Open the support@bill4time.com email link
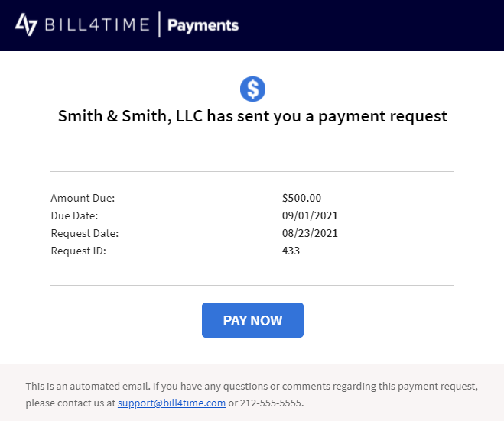The height and width of the screenshot is (421, 504). click(171, 403)
